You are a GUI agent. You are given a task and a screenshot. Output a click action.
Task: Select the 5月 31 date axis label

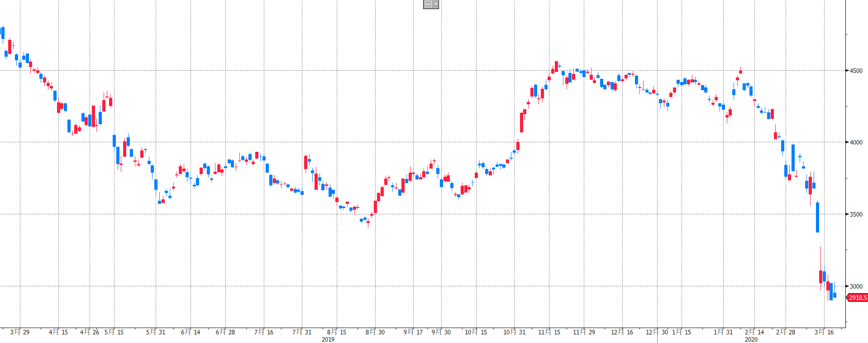point(156,332)
